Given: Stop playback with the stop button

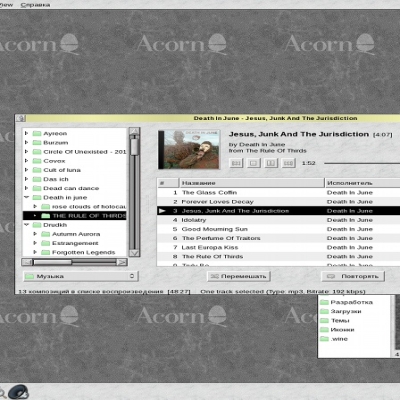Looking at the screenshot, I should point(253,163).
